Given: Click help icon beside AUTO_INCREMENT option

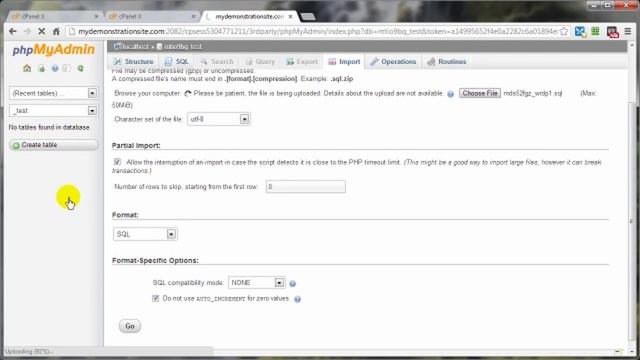Looking at the screenshot, I should [298, 299].
